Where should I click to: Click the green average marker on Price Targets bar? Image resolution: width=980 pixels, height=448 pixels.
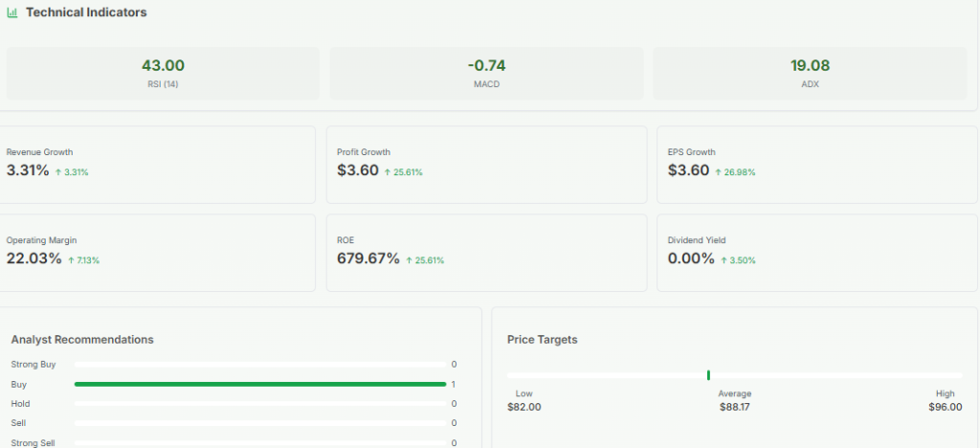708,375
